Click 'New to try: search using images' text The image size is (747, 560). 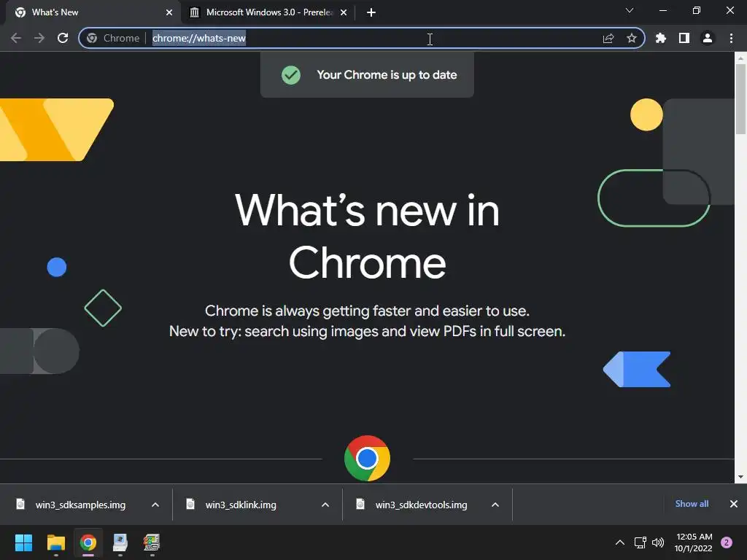coord(368,331)
